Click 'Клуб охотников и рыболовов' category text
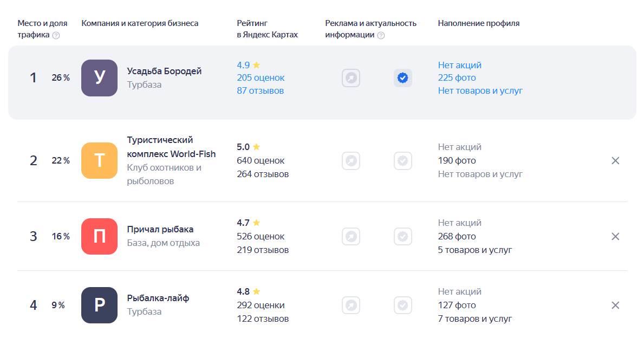644x338 pixels. point(164,174)
